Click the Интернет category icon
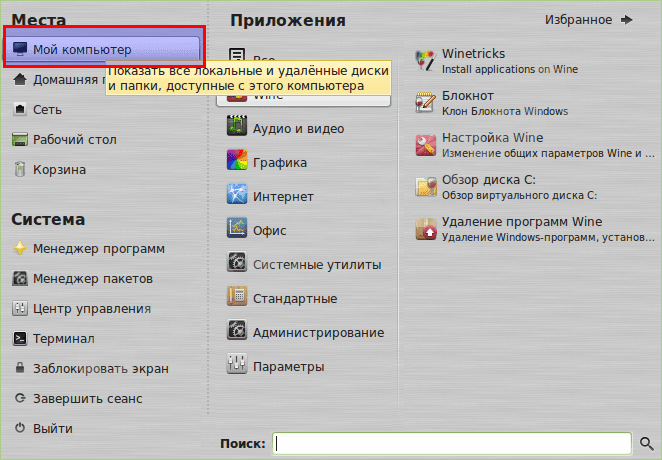Viewport: 662px width, 460px height. [237, 194]
